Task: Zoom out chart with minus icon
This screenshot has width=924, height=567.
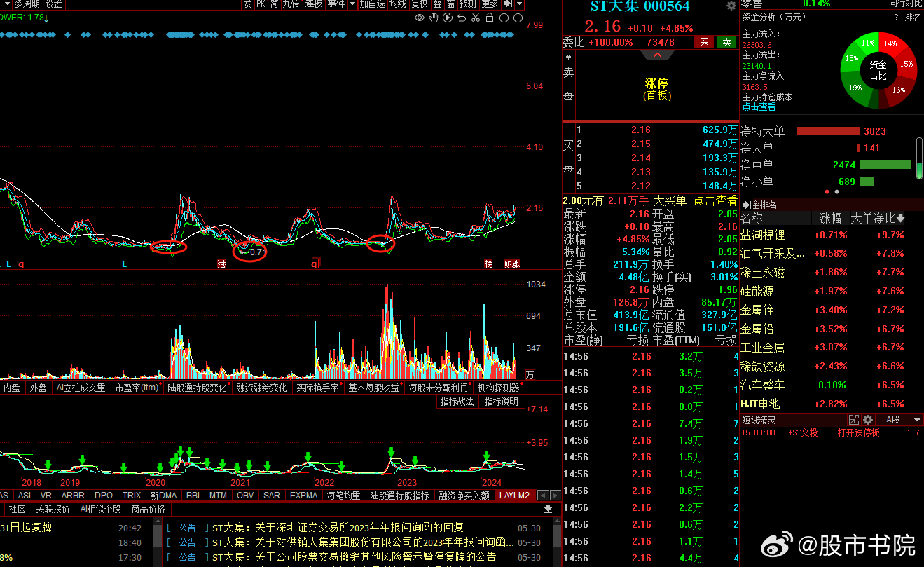Action: coord(518,18)
